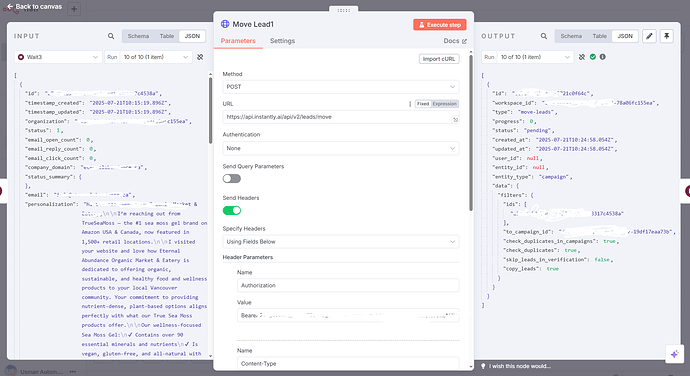Edit output with the pencil icon
Image resolution: width=690 pixels, height=376 pixels.
tap(649, 36)
